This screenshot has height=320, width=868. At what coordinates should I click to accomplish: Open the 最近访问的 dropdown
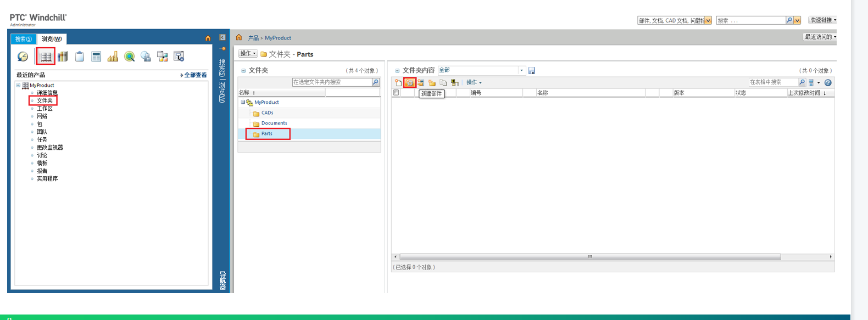point(820,37)
